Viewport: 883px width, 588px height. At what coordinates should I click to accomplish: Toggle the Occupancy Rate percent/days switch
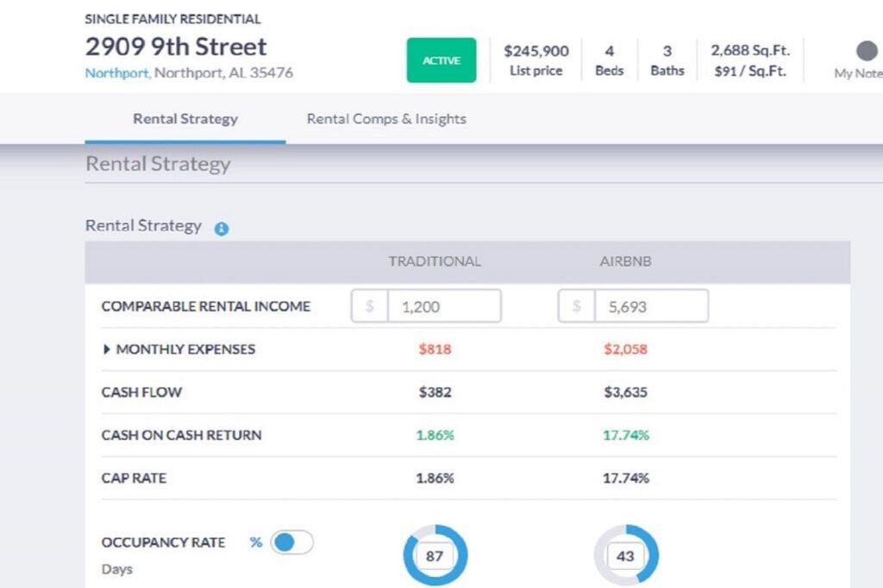291,542
